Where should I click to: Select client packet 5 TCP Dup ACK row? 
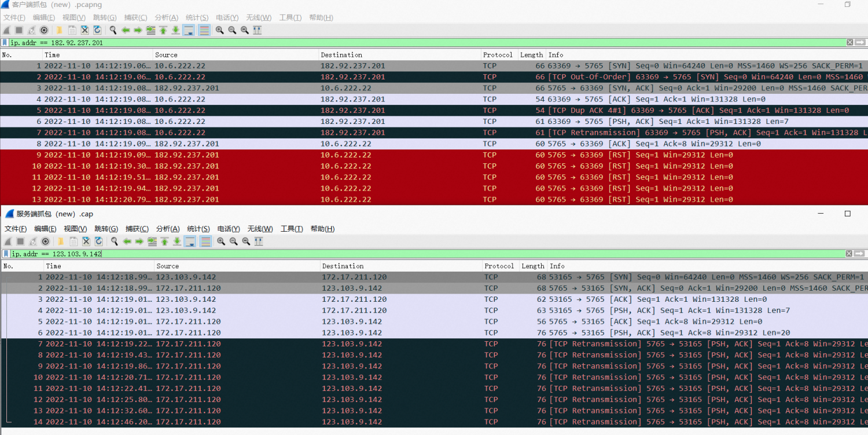click(x=434, y=111)
